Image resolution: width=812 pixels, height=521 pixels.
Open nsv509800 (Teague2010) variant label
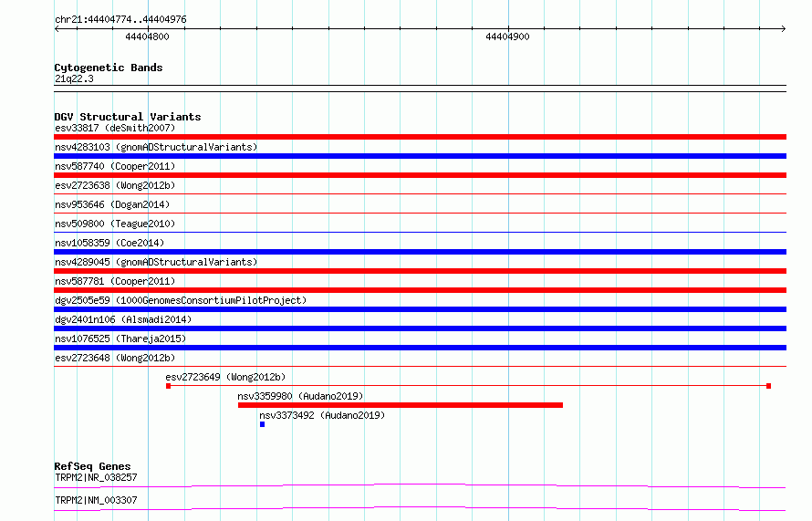coord(115,224)
